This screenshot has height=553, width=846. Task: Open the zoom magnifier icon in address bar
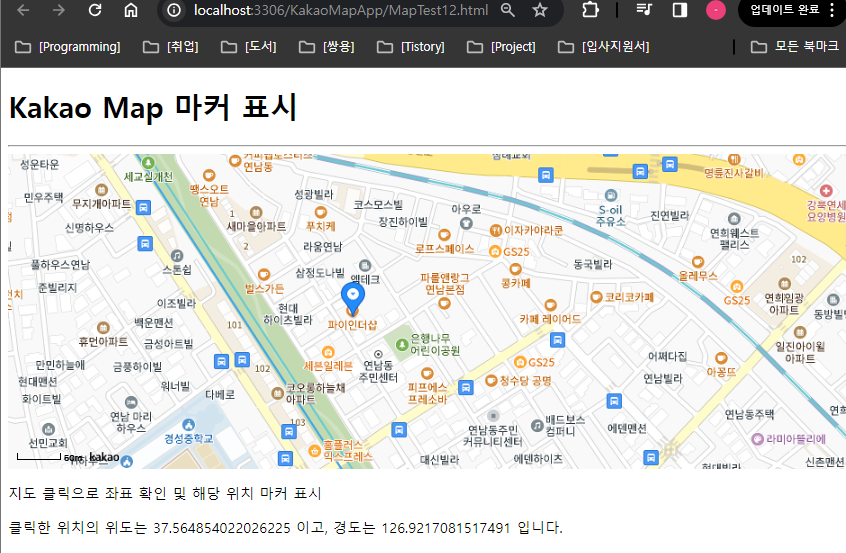(x=507, y=10)
